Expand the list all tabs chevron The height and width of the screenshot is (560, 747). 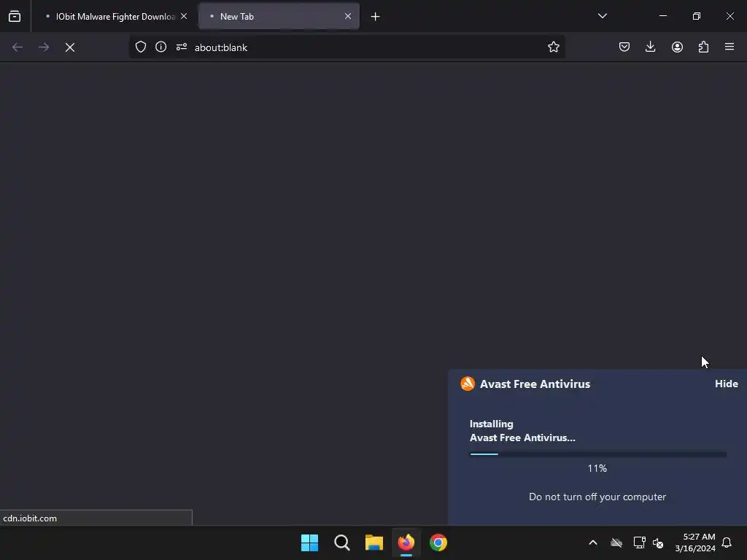pyautogui.click(x=602, y=16)
